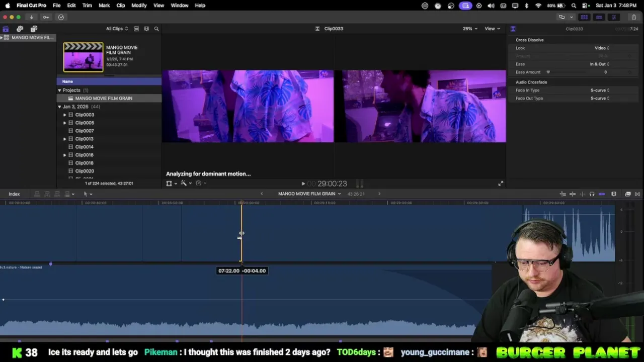This screenshot has height=362, width=644.
Task: Expand Clip0013 disclosure triangle
Action: coord(64,139)
